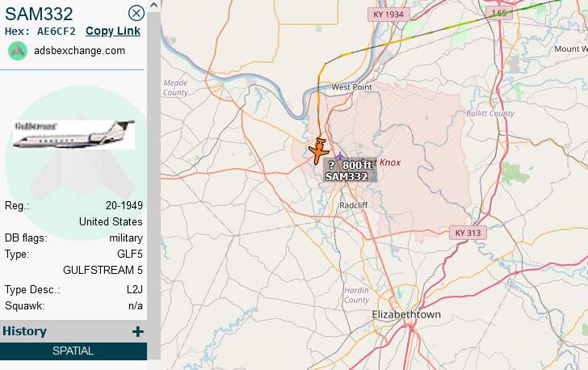This screenshot has height=370, width=588.
Task: Click the Copy Link hyperlink
Action: point(113,32)
